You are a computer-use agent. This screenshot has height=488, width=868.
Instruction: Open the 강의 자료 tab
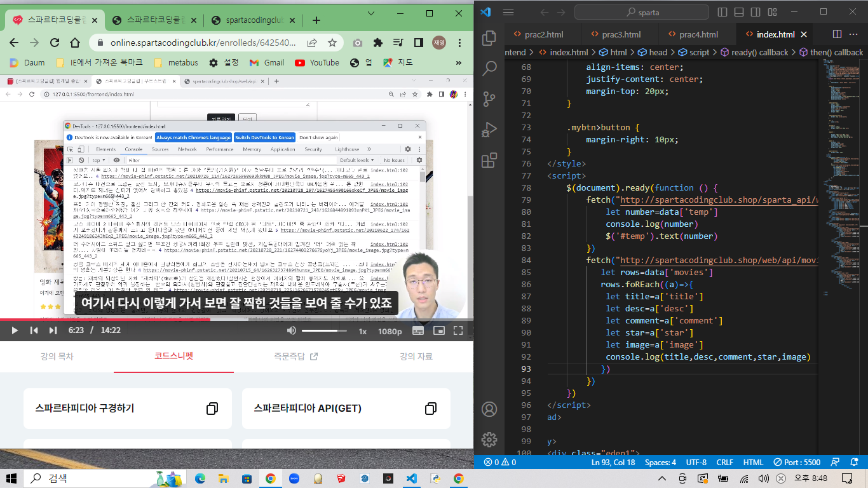[416, 356]
